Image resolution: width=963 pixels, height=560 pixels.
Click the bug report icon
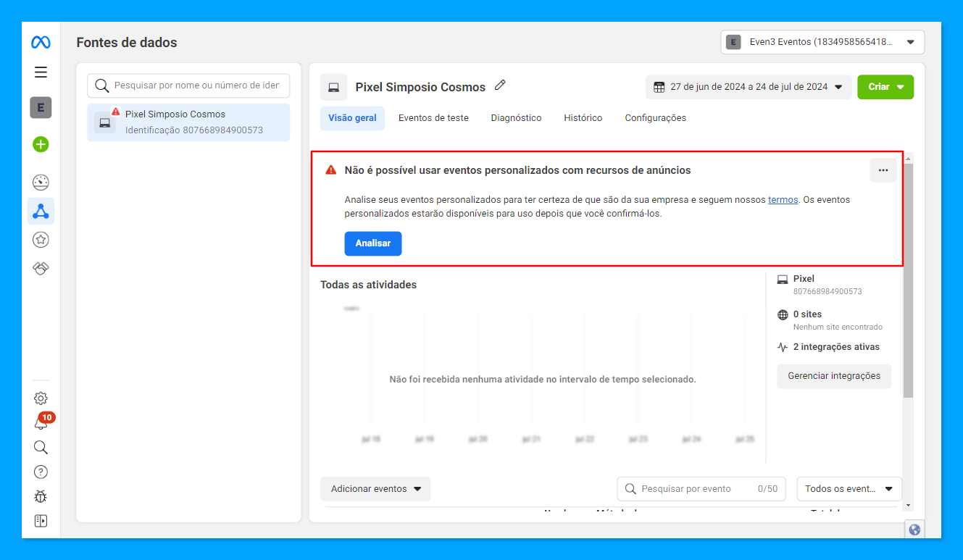(x=41, y=496)
